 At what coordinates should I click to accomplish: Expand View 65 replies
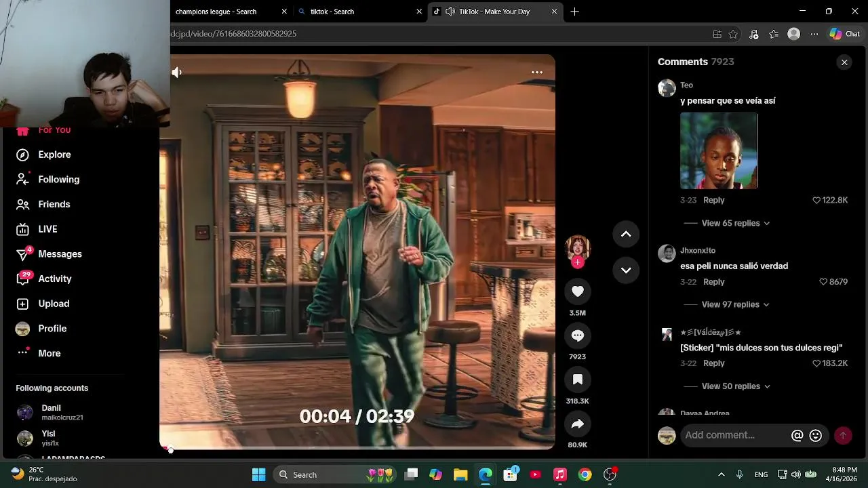pyautogui.click(x=735, y=223)
